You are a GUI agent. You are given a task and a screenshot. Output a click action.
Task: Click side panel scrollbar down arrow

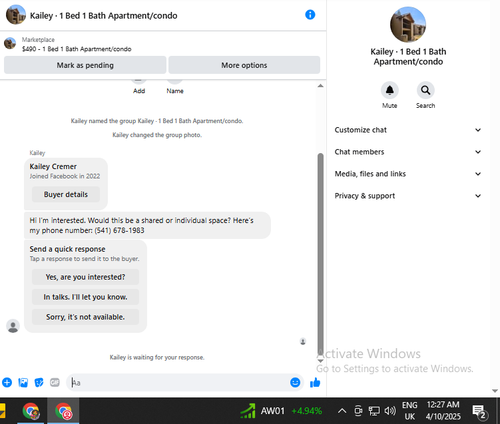[x=495, y=391]
